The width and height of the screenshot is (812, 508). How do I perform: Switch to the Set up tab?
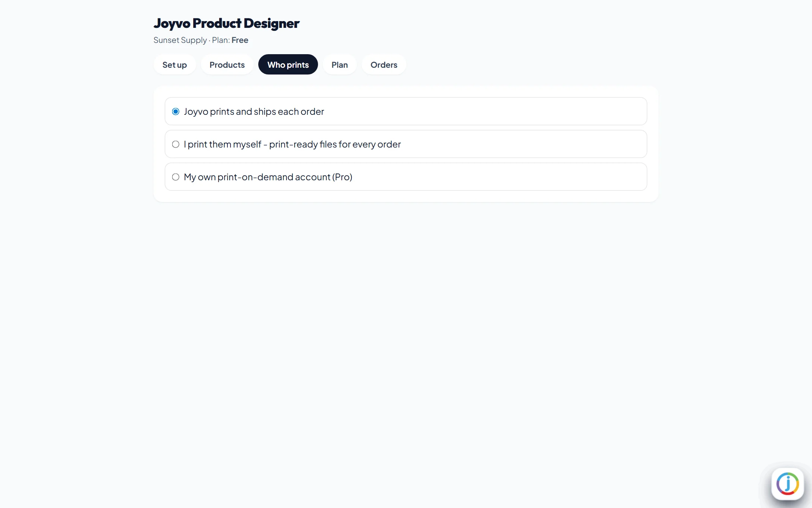[x=174, y=65]
